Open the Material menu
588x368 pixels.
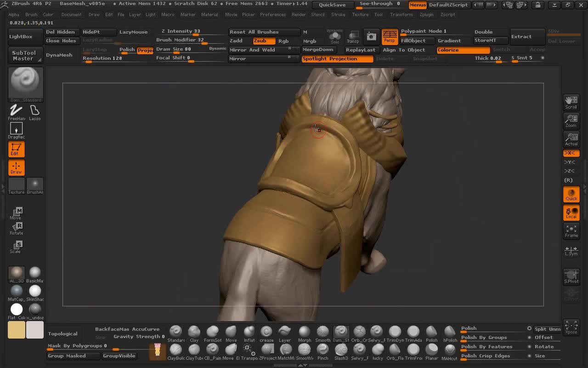pyautogui.click(x=209, y=14)
